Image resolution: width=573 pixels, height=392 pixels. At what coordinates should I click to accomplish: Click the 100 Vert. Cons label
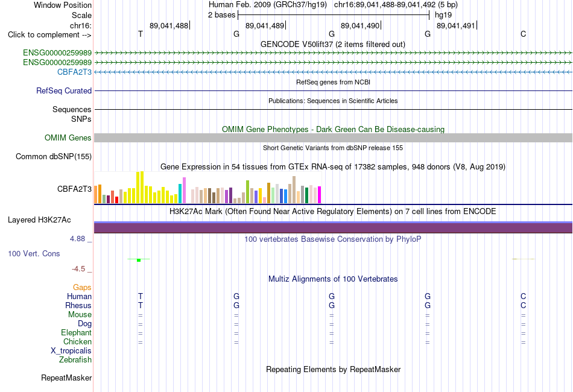coord(34,253)
